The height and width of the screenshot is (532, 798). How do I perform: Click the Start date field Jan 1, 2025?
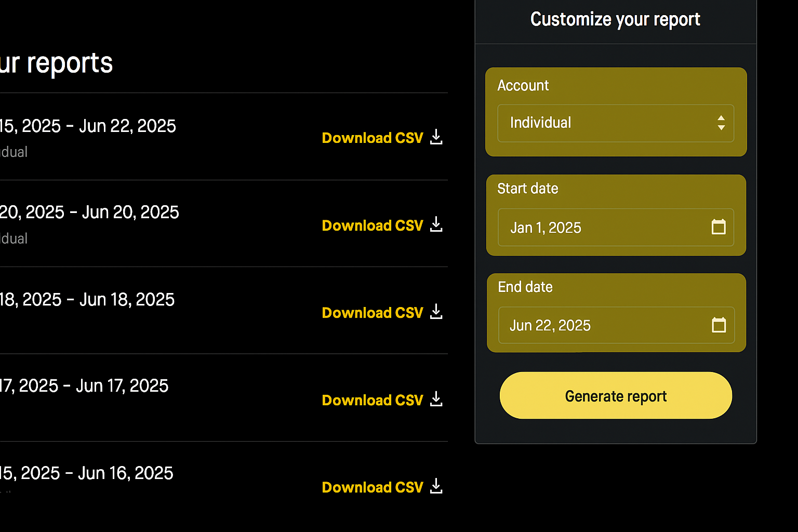(616, 228)
